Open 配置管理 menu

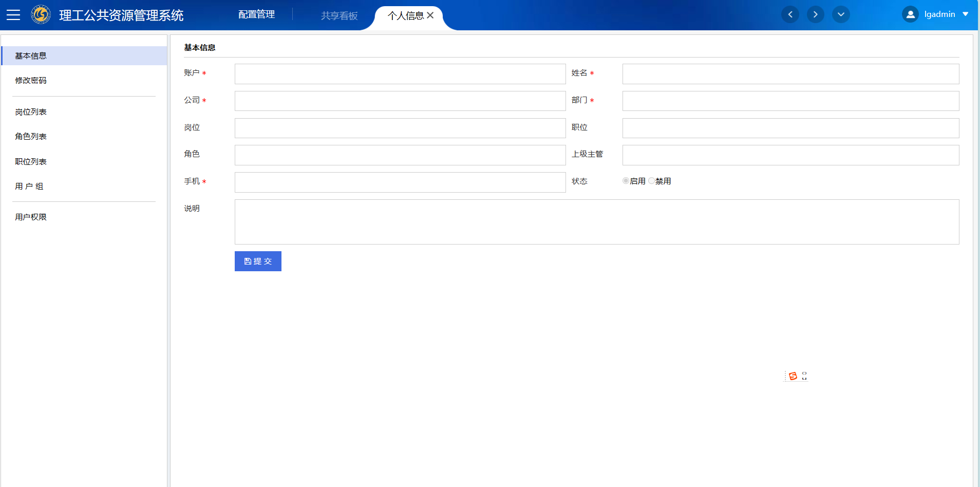(x=256, y=14)
